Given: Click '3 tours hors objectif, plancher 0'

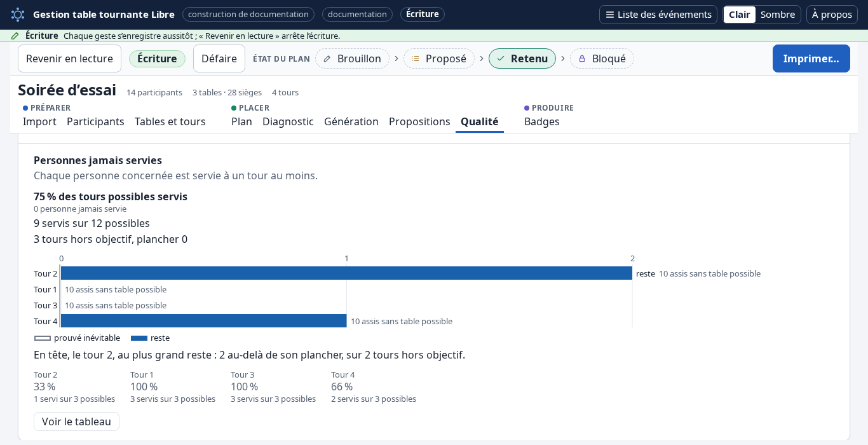Looking at the screenshot, I should pyautogui.click(x=111, y=239).
